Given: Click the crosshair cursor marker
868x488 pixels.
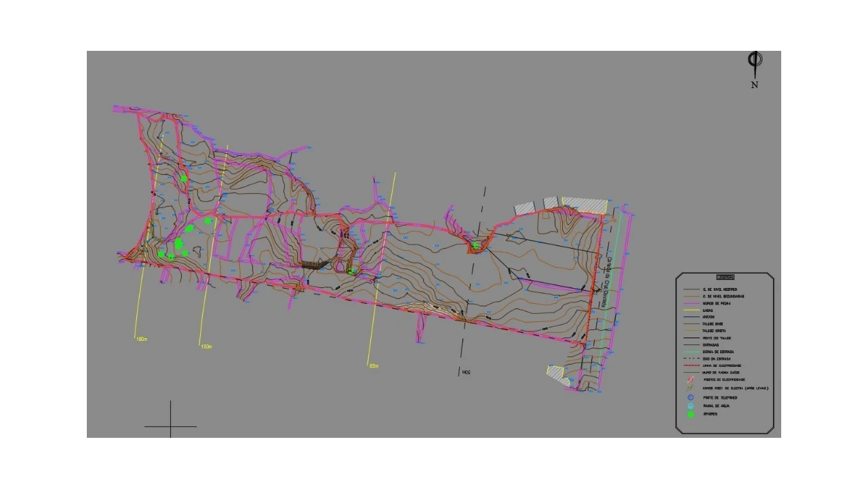Looking at the screenshot, I should [170, 426].
